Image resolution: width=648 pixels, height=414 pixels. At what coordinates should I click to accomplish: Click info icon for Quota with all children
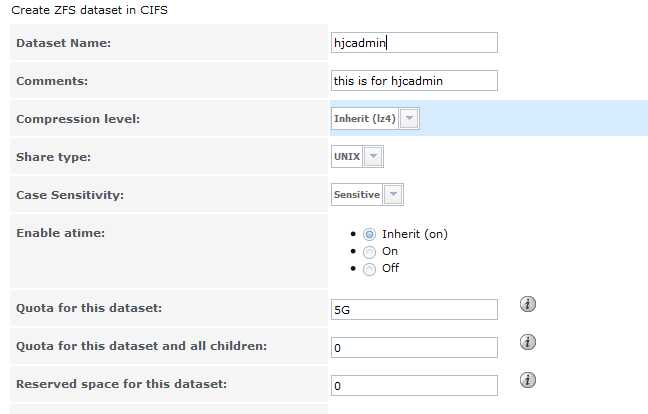[528, 342]
